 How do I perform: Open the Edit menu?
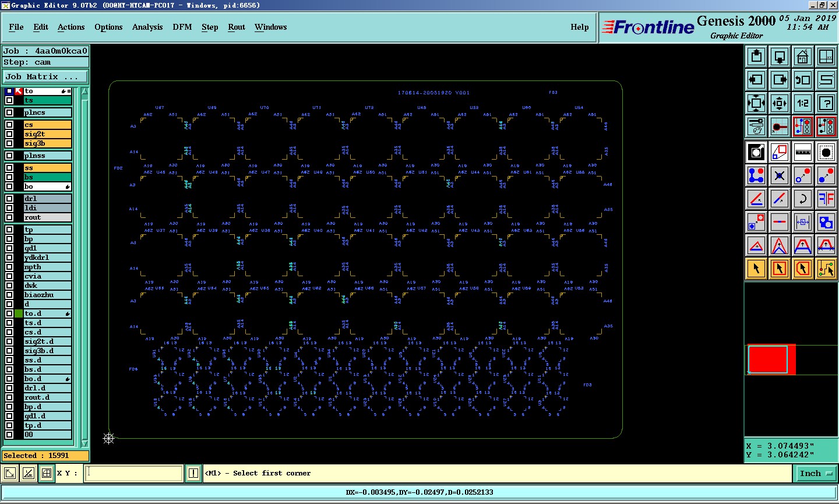coord(41,27)
